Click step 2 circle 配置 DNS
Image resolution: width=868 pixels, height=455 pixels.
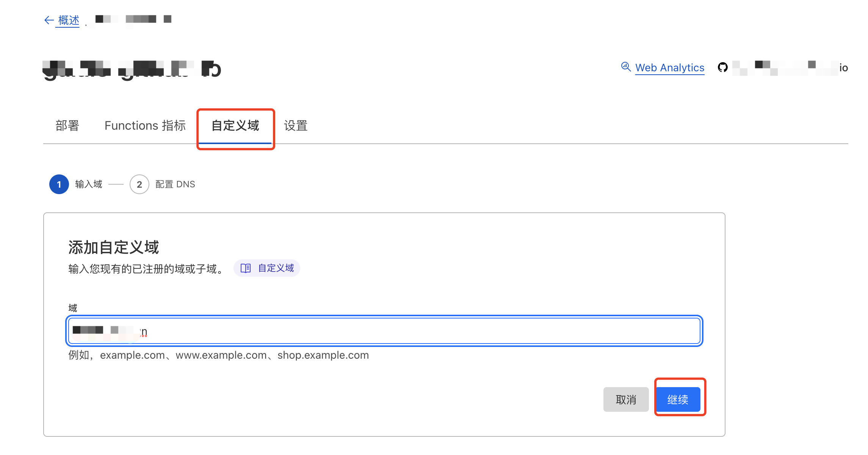[x=139, y=184]
